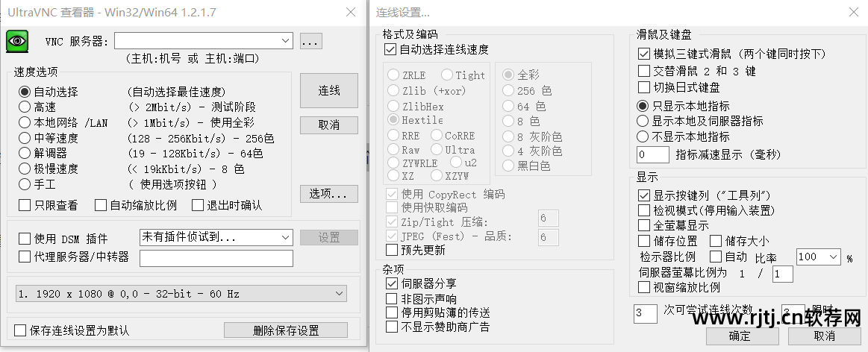Select the 自动选择 speed radio button

click(x=25, y=91)
